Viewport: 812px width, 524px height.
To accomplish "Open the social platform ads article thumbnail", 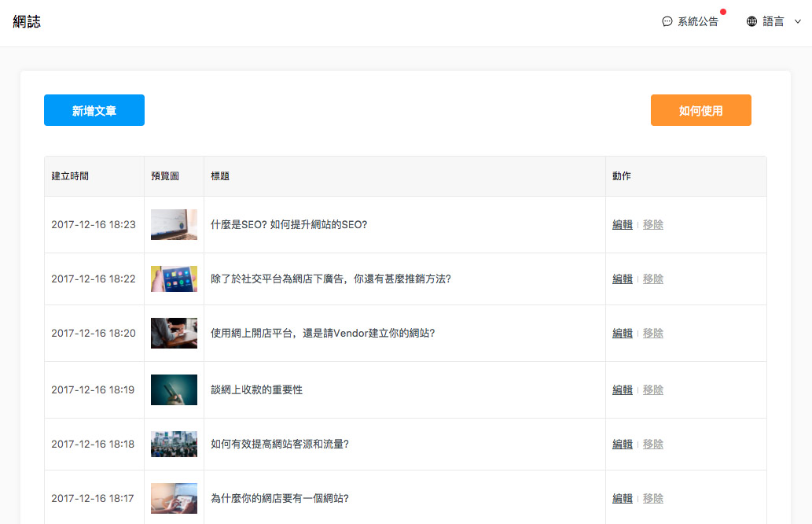I will click(x=174, y=279).
